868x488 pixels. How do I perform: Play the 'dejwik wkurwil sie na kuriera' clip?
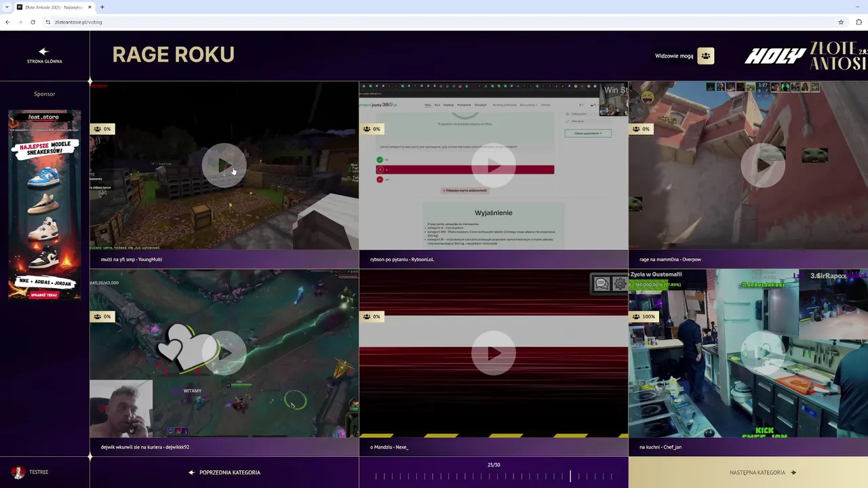(224, 353)
